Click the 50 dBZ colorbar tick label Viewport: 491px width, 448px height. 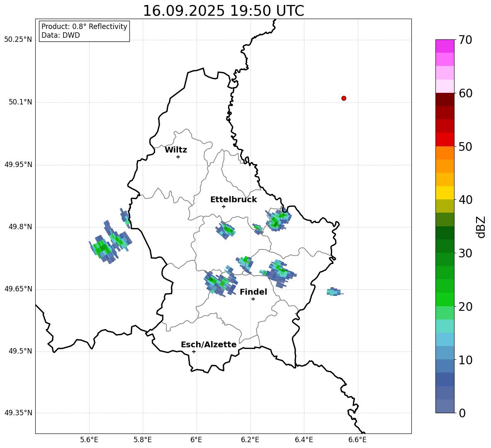[x=465, y=146]
